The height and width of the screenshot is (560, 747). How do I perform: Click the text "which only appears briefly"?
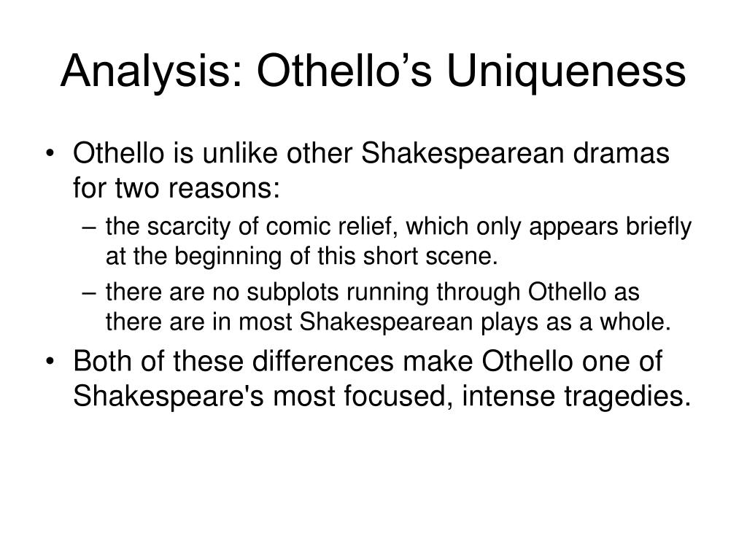549,227
